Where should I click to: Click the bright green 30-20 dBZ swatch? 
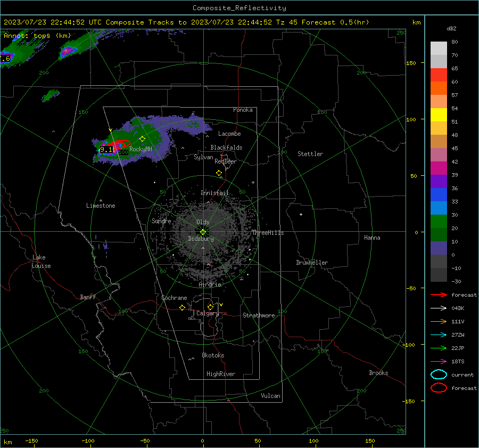[x=439, y=222]
